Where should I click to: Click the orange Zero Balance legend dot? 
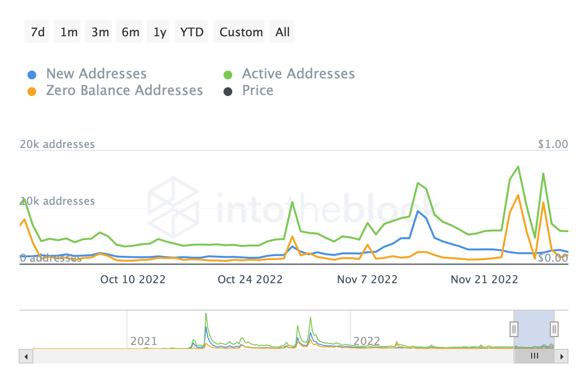(x=32, y=92)
